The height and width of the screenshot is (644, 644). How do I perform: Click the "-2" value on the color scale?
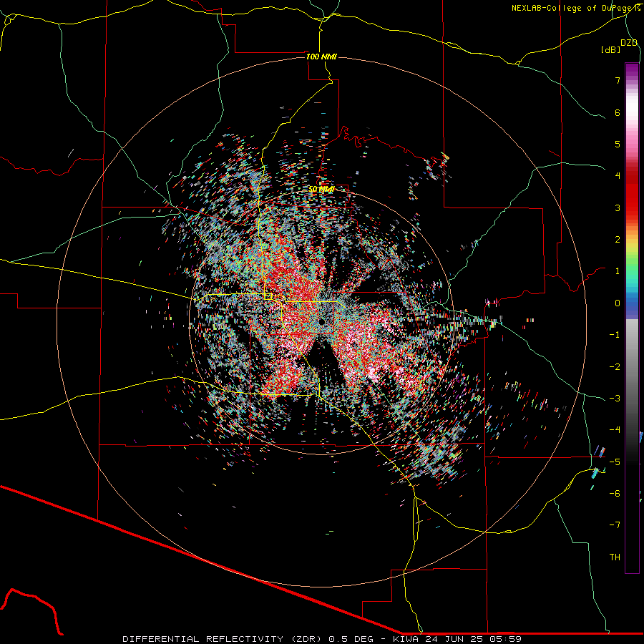click(615, 367)
